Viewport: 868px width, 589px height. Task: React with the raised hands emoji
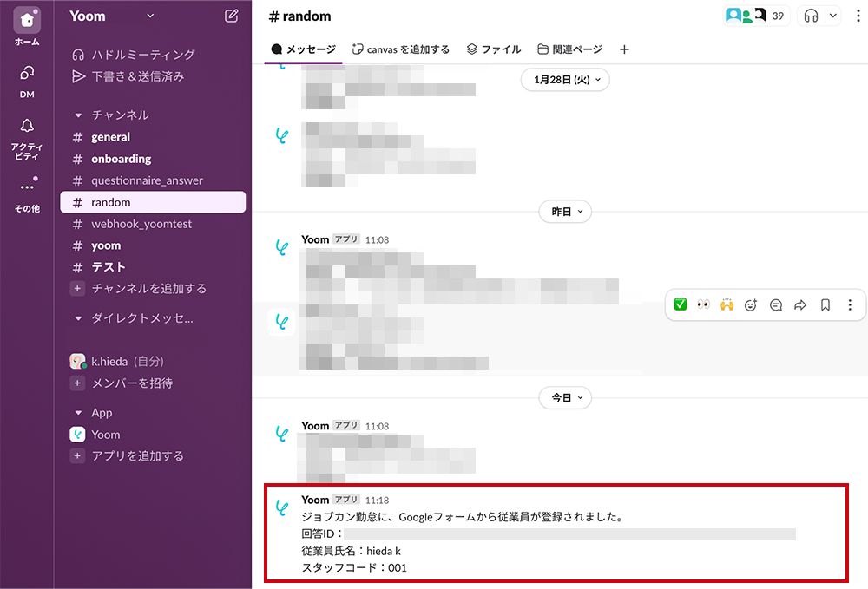727,304
